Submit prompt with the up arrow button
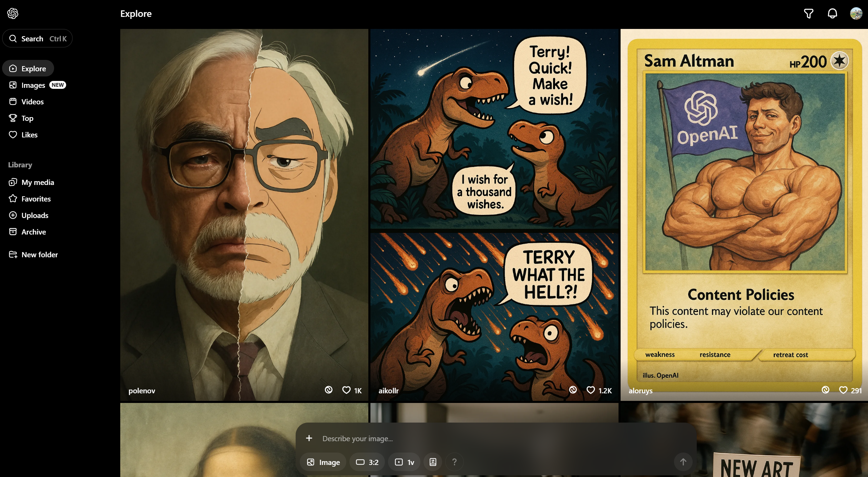 (683, 462)
